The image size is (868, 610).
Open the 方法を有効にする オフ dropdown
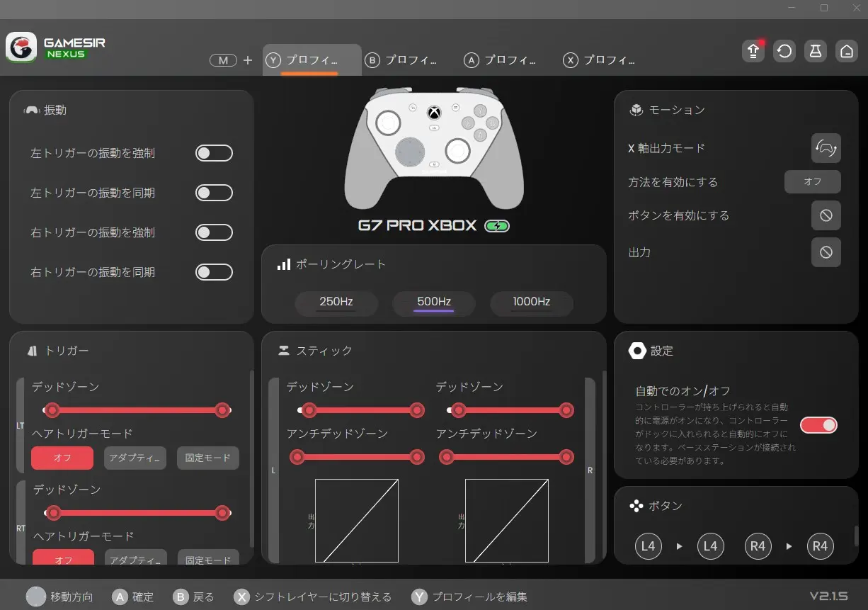pyautogui.click(x=812, y=182)
